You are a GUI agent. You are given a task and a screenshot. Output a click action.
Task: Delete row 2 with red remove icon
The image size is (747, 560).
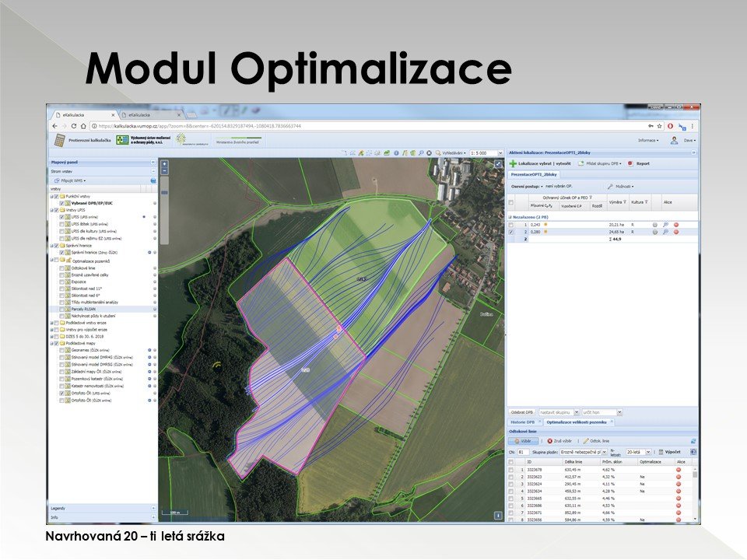point(676,233)
